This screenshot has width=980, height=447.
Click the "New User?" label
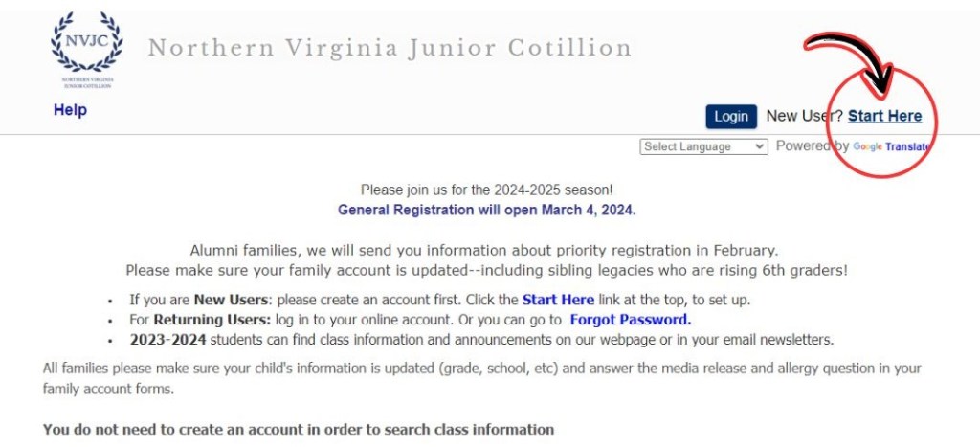click(x=805, y=116)
